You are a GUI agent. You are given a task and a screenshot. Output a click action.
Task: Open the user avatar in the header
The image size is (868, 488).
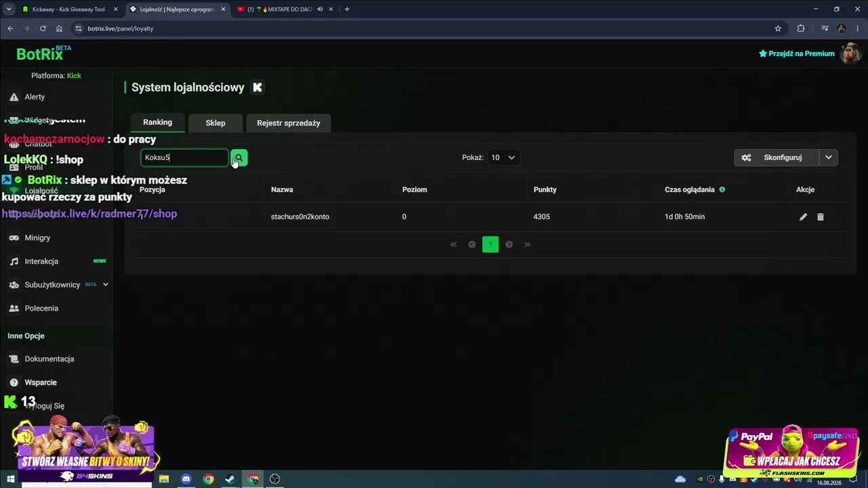click(x=850, y=54)
